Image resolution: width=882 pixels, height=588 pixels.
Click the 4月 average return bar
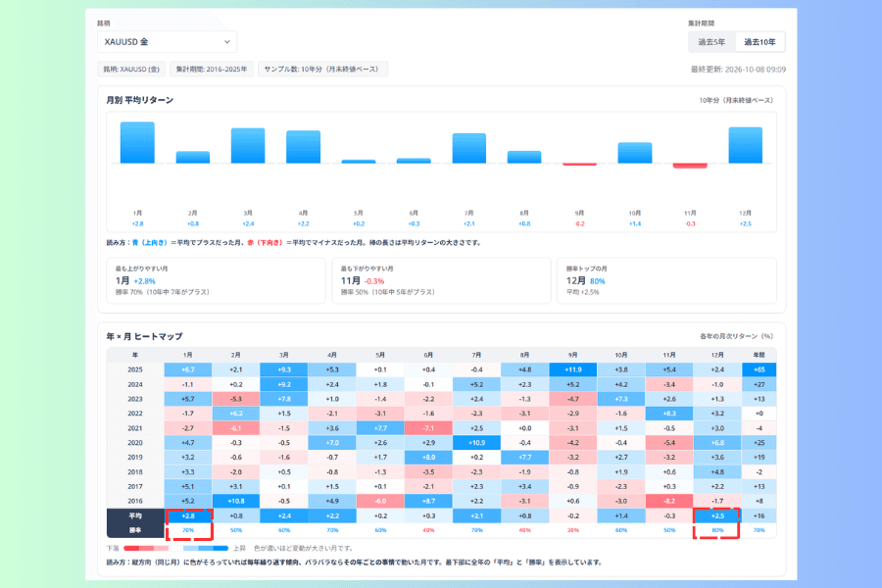(x=303, y=147)
